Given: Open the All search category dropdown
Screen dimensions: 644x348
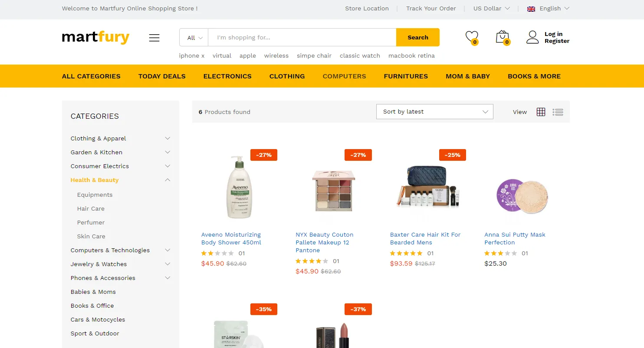Looking at the screenshot, I should click(194, 38).
